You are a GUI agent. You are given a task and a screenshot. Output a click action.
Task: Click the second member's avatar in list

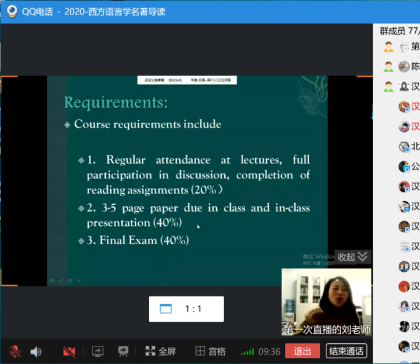[404, 67]
